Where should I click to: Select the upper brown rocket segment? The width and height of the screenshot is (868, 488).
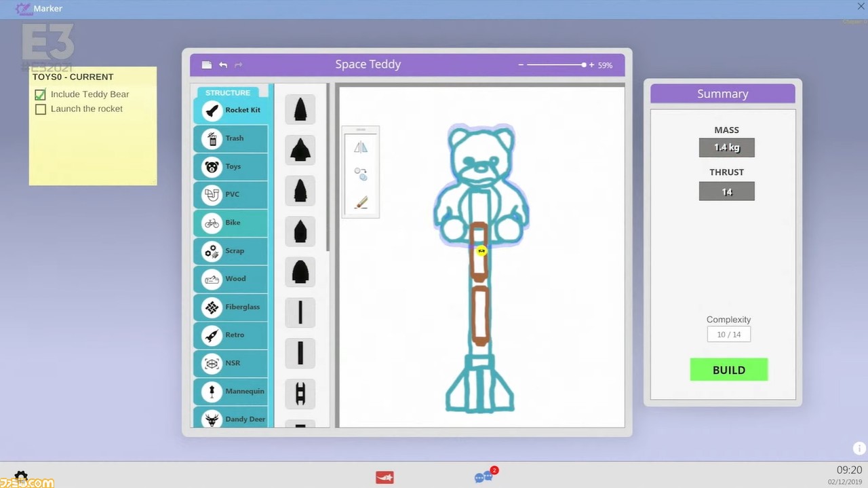[x=479, y=252]
